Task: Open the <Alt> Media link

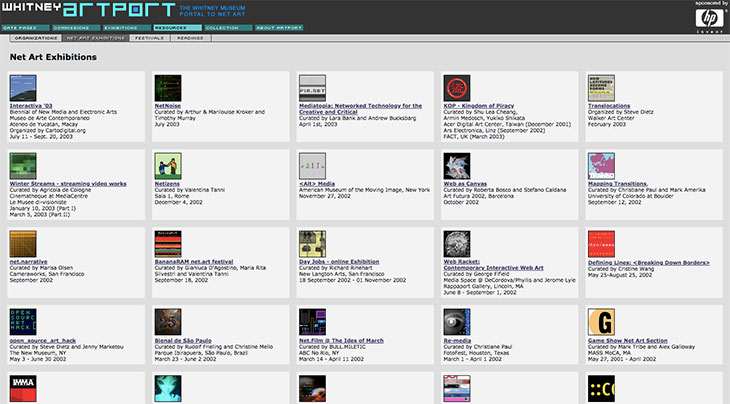Action: click(317, 184)
